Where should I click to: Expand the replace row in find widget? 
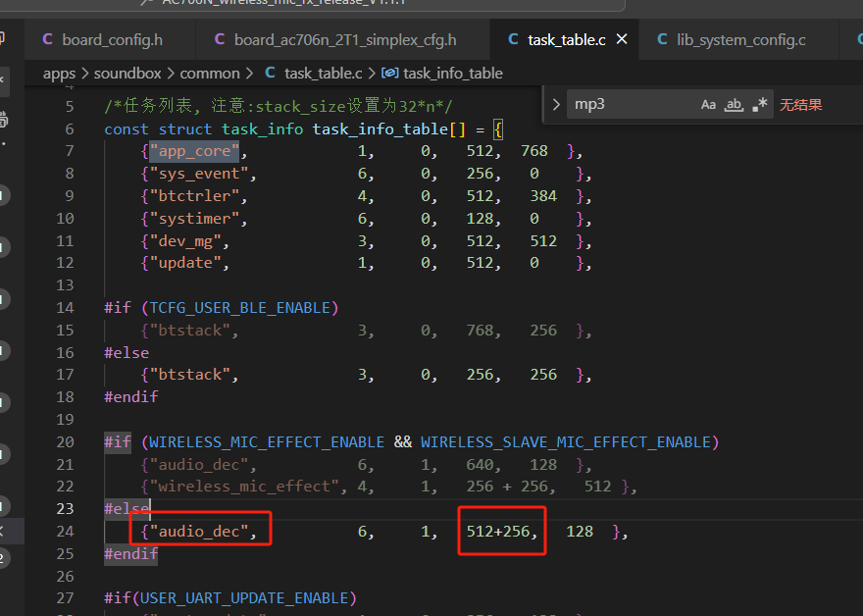pyautogui.click(x=556, y=105)
